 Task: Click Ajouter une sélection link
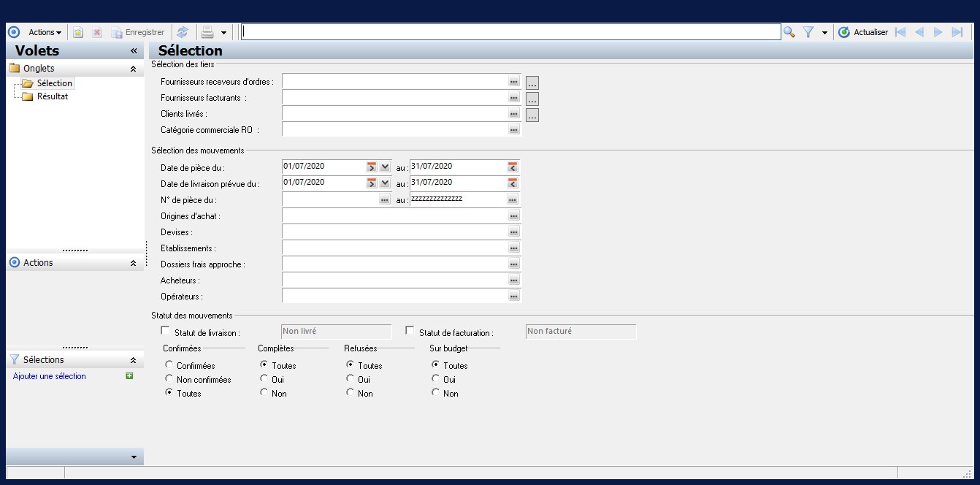click(x=50, y=376)
